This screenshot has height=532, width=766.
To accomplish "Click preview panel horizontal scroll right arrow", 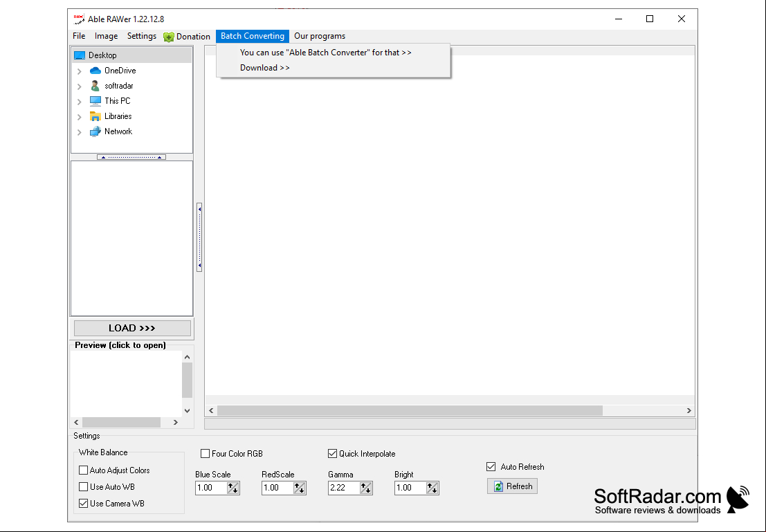I will pos(175,422).
